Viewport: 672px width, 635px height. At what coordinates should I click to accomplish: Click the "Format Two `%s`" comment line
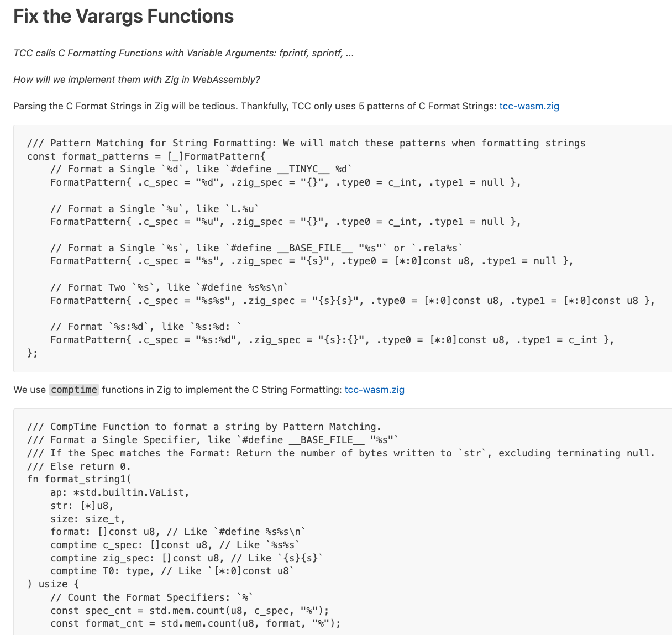169,287
